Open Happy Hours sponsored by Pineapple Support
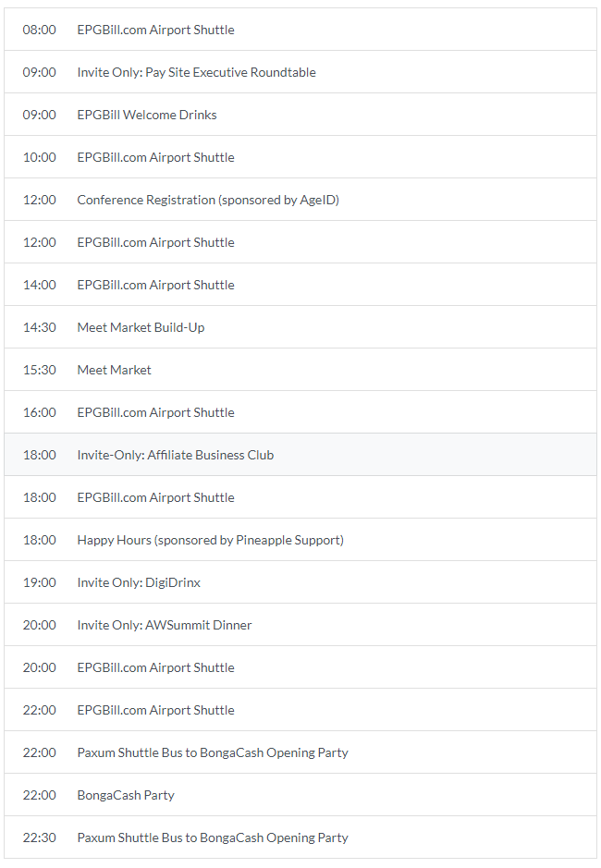Viewport: 601px width, 868px height. tap(210, 540)
